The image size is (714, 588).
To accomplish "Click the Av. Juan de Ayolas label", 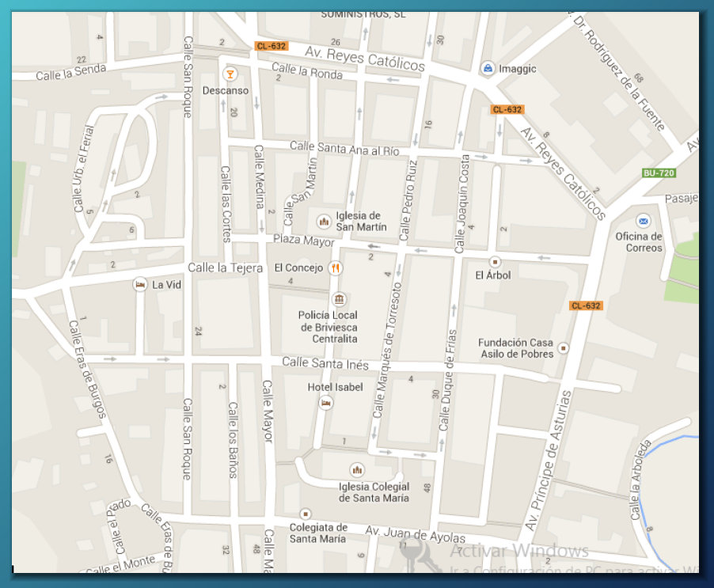I will pyautogui.click(x=416, y=534).
